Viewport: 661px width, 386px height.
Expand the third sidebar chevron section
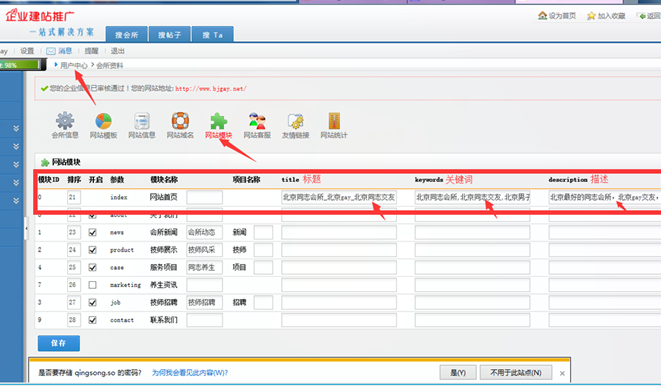click(16, 164)
